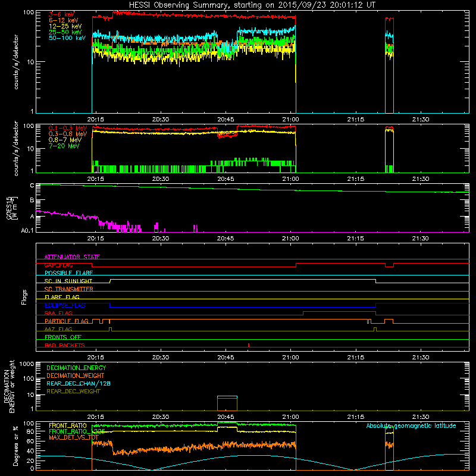Click the Absolute geomagnetic latitude label
476x476 pixels.
coord(411,425)
